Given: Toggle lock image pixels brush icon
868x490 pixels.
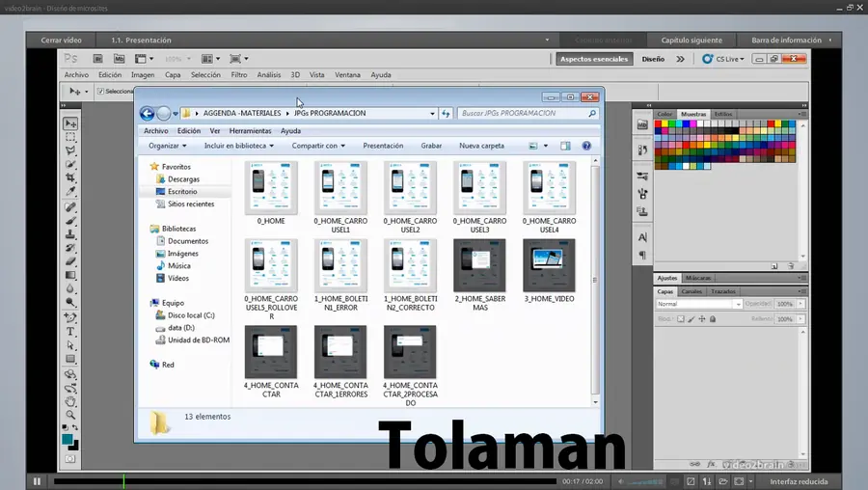Looking at the screenshot, I should click(x=692, y=319).
